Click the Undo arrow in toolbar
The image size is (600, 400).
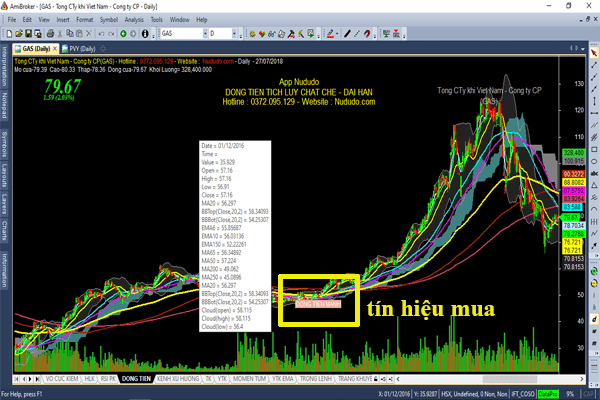[101, 33]
